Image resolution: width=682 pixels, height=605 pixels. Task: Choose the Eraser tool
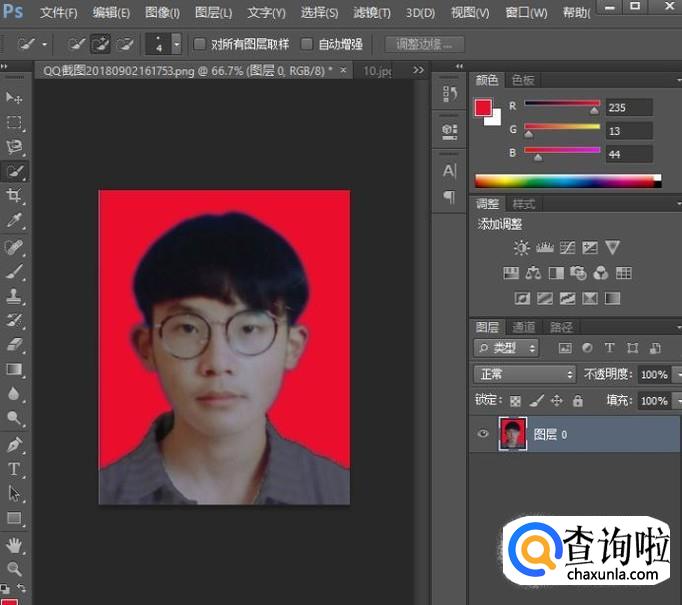click(x=14, y=344)
